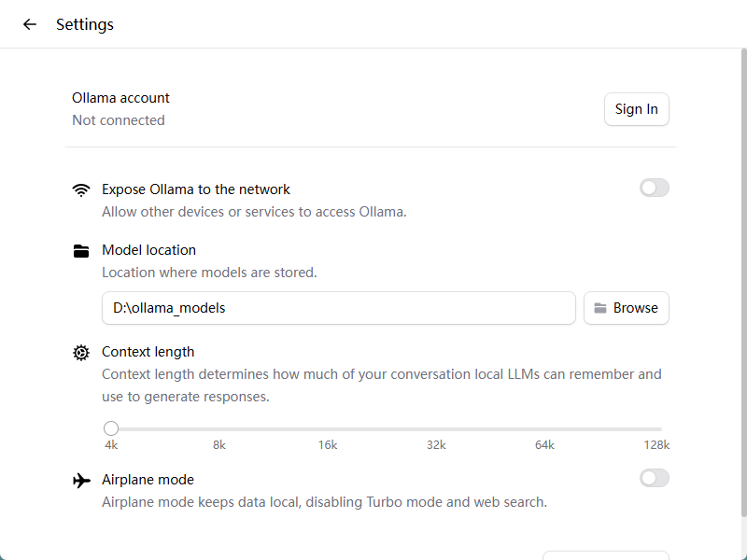The height and width of the screenshot is (560, 747).
Task: Click the Settings page title
Action: point(85,25)
